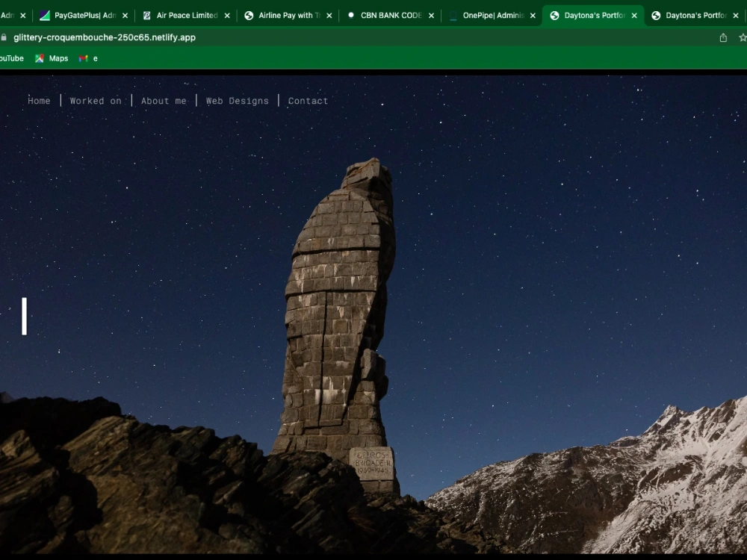Open the YouTube bookmark

(12, 58)
